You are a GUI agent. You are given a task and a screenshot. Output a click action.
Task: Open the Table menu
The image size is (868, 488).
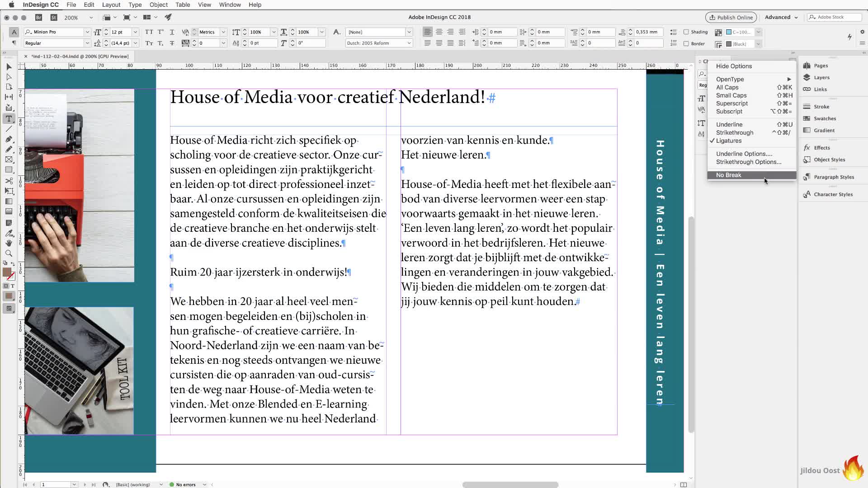tap(183, 5)
